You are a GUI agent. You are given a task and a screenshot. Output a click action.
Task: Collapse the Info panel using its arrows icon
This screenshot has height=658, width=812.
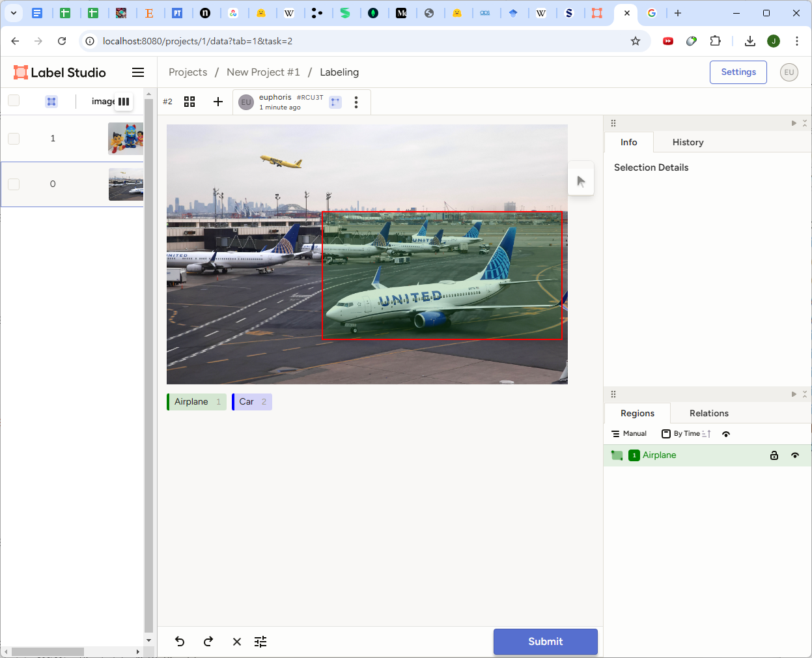click(805, 123)
